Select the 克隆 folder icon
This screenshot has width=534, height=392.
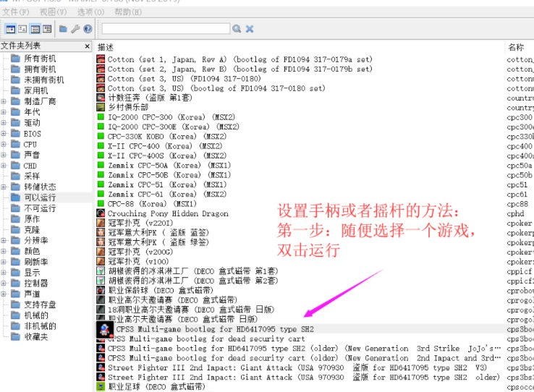point(15,230)
